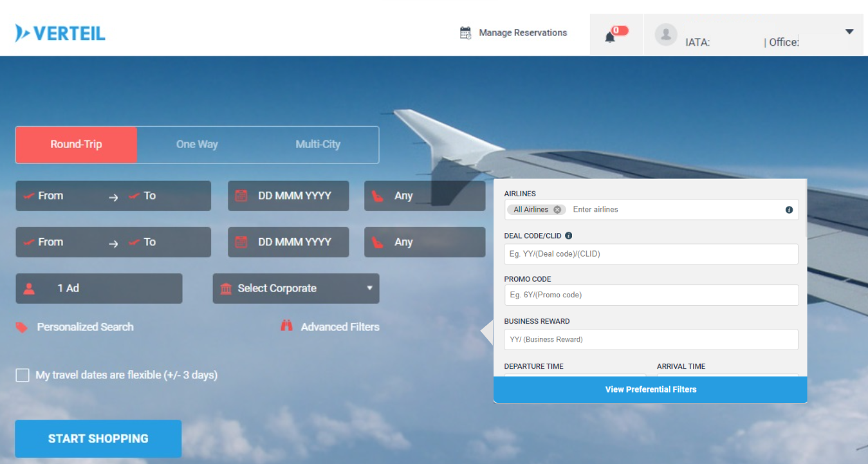868x464 pixels.
Task: Switch to the One Way tab
Action: [196, 144]
